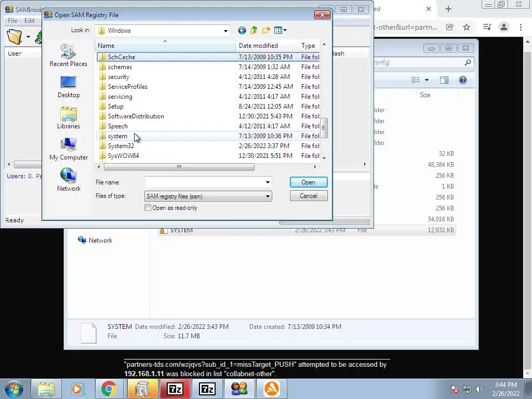Click the Cancel button
The image size is (532, 399).
pos(309,196)
